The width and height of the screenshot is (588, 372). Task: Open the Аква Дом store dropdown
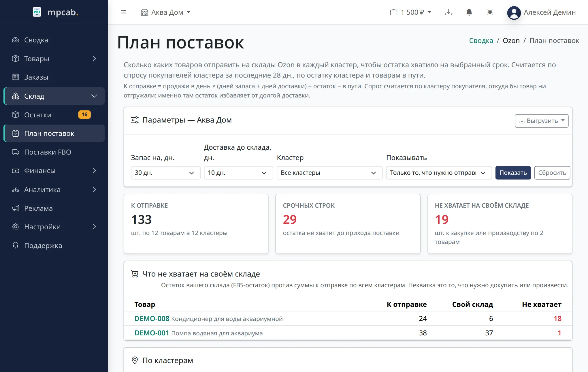click(166, 12)
